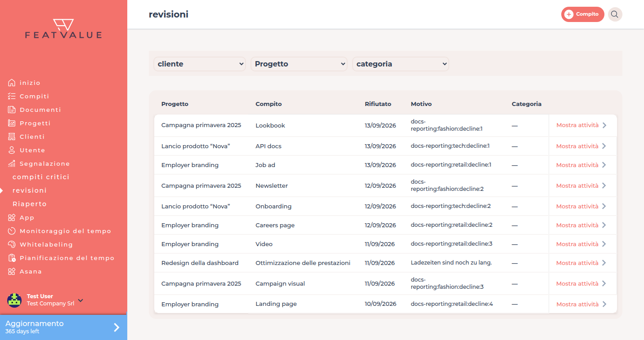Click Mostra attività for Ottimizzazione delle prestazioni
Image resolution: width=644 pixels, height=340 pixels.
pyautogui.click(x=577, y=263)
